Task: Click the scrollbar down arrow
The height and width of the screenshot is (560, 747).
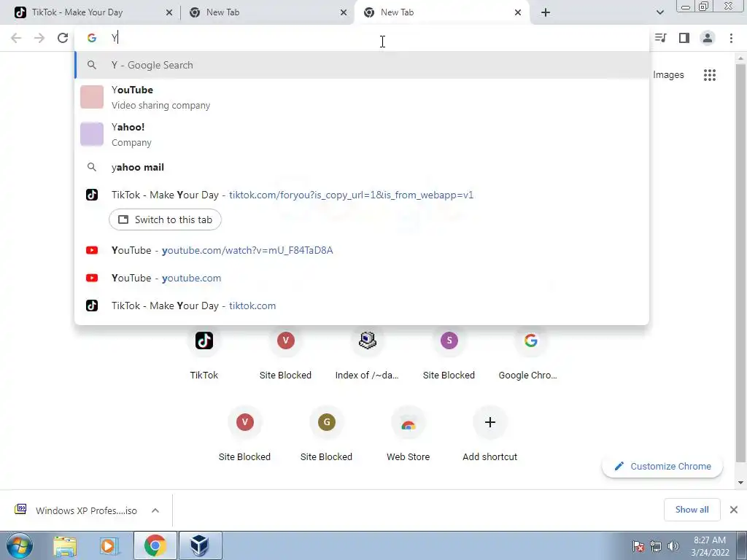Action: (x=740, y=483)
